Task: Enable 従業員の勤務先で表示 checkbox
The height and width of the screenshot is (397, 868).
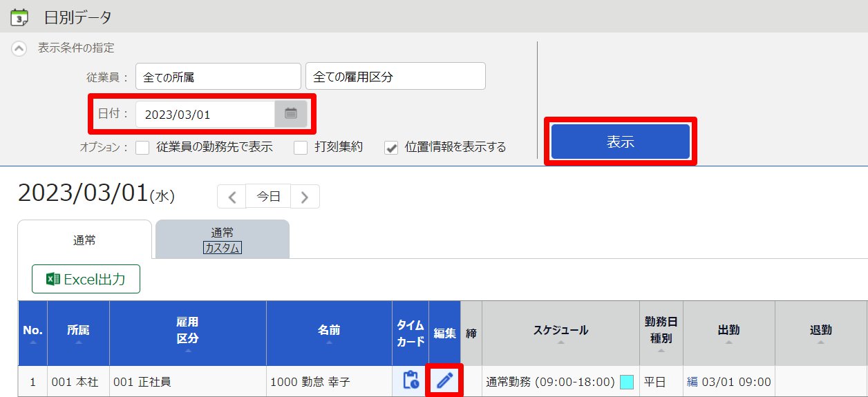Action: point(142,147)
